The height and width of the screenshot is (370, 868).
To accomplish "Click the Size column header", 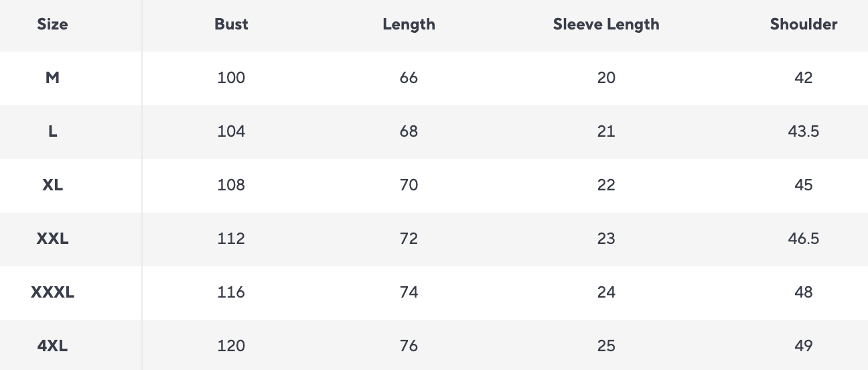I will [x=52, y=24].
